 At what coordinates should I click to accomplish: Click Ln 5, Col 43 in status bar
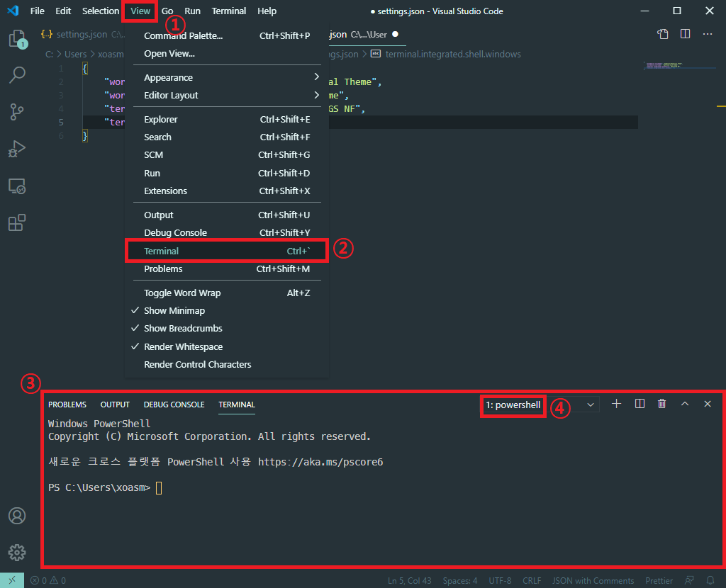click(410, 581)
